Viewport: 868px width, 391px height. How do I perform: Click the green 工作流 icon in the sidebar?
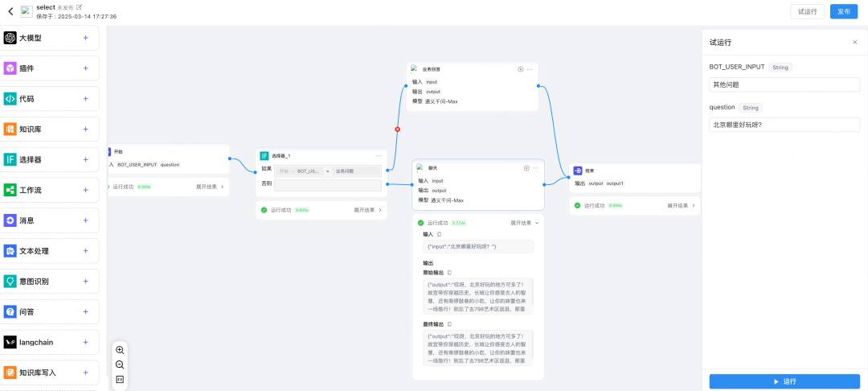point(10,190)
